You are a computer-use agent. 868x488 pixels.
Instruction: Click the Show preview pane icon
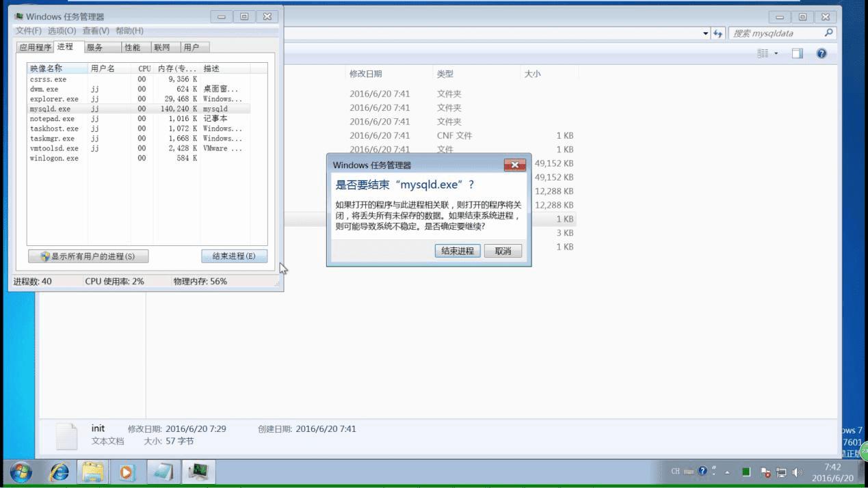click(797, 53)
